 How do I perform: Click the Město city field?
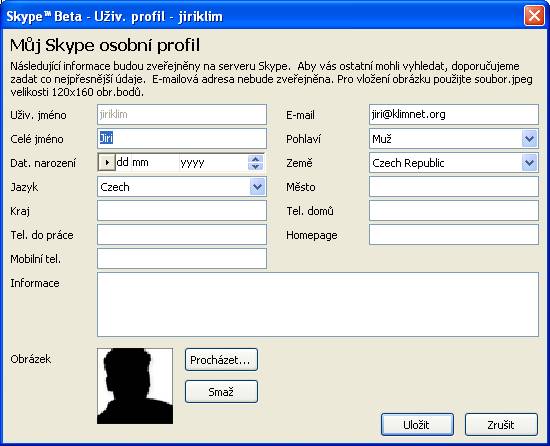[x=454, y=187]
